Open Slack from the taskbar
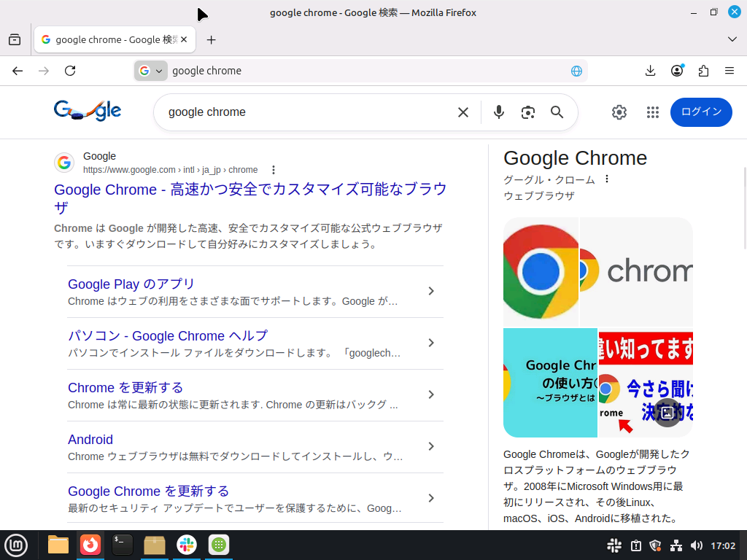This screenshot has width=747, height=560. click(186, 545)
